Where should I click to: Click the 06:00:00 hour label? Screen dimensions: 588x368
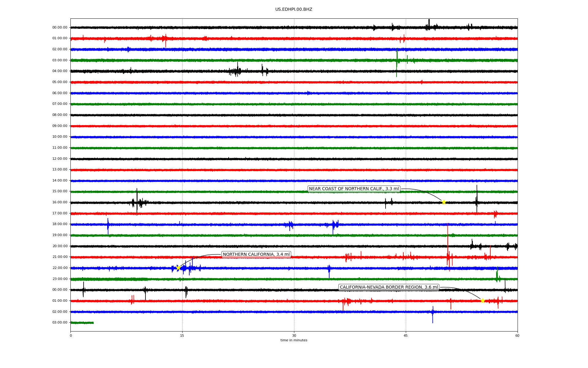tap(60, 93)
